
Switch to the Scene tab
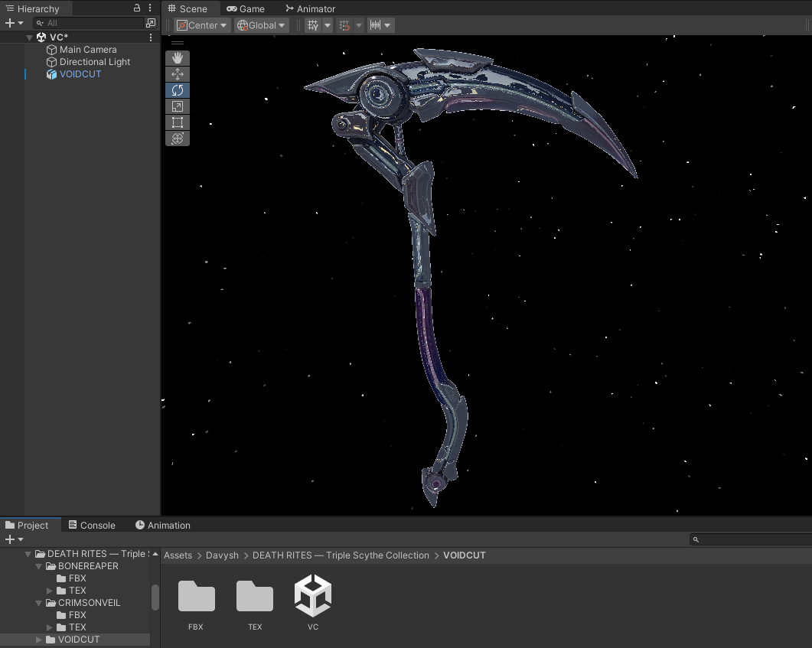(x=188, y=9)
